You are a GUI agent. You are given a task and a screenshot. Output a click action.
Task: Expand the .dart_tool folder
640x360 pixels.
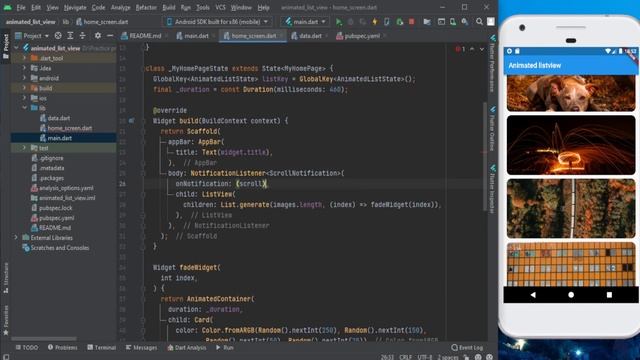24,58
